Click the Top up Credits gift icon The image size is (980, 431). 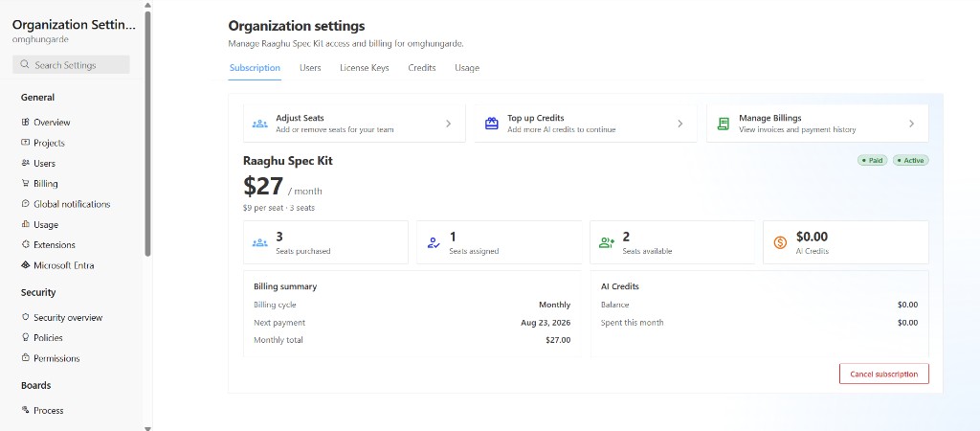492,124
